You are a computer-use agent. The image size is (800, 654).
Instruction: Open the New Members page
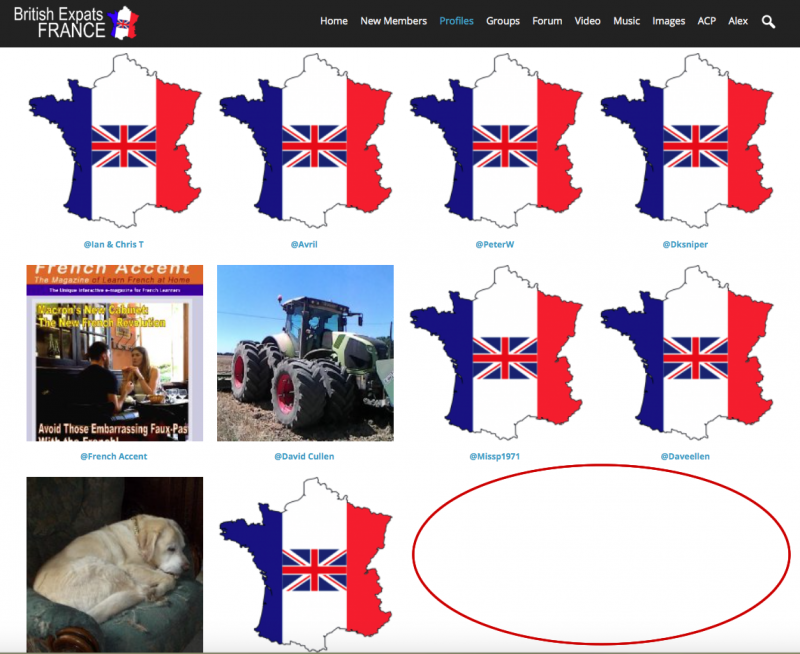coord(393,21)
